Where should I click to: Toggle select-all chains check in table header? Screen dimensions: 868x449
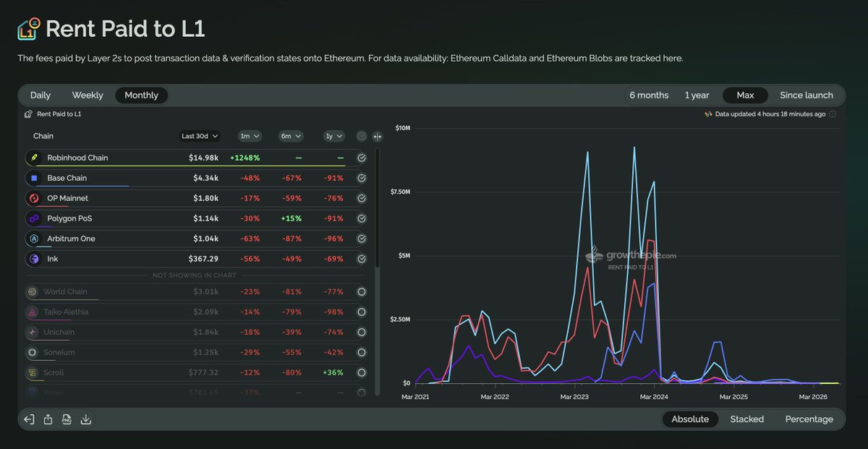pyautogui.click(x=362, y=136)
